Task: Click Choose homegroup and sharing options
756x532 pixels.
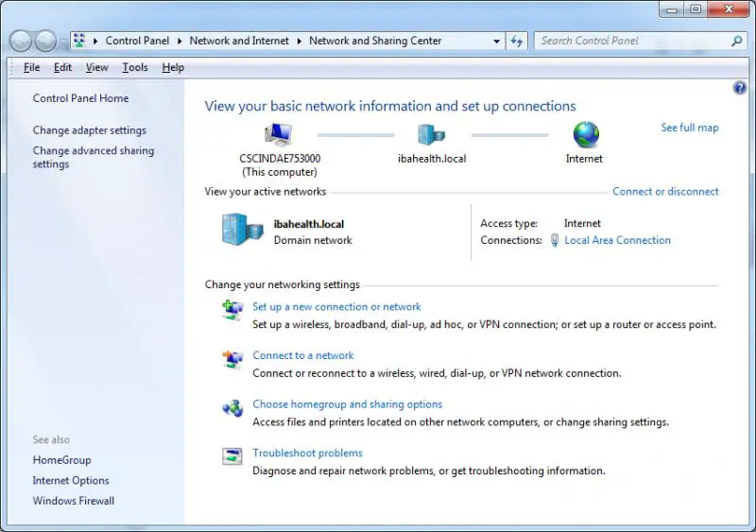Action: tap(347, 404)
